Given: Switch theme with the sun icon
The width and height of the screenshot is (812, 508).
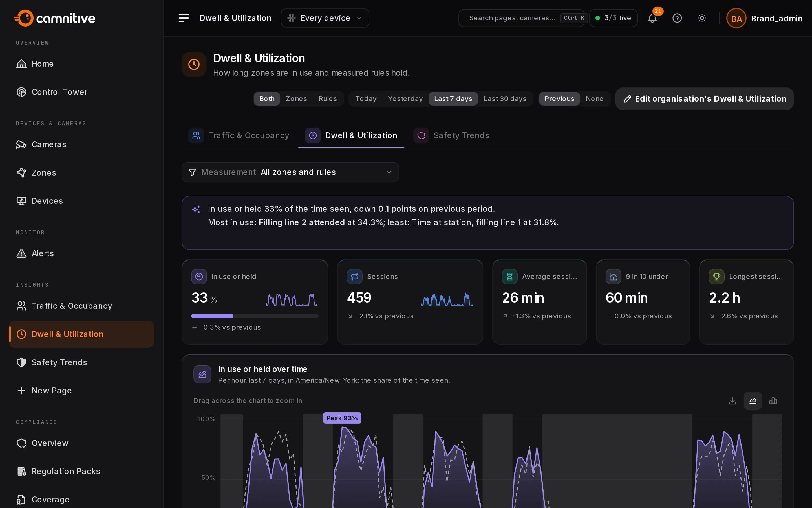Looking at the screenshot, I should (x=701, y=18).
